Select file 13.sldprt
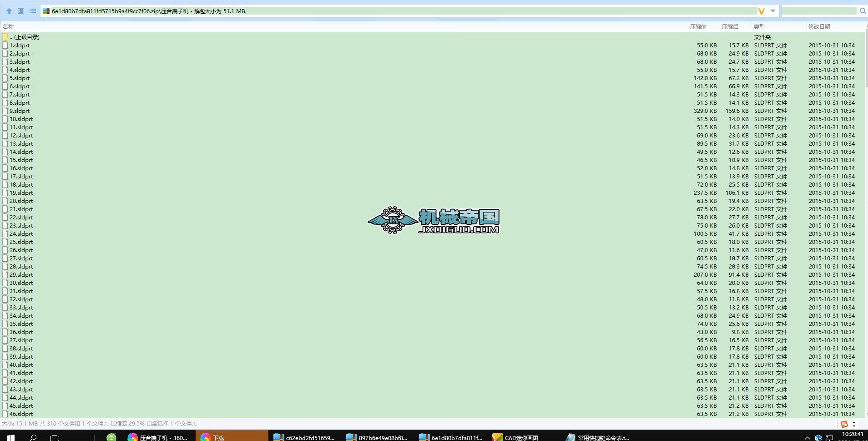This screenshot has width=868, height=441. (x=21, y=143)
